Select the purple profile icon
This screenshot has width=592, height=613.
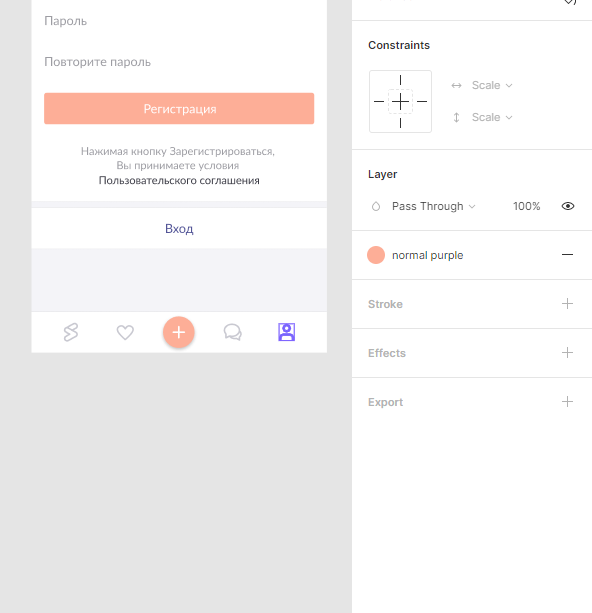click(x=287, y=332)
